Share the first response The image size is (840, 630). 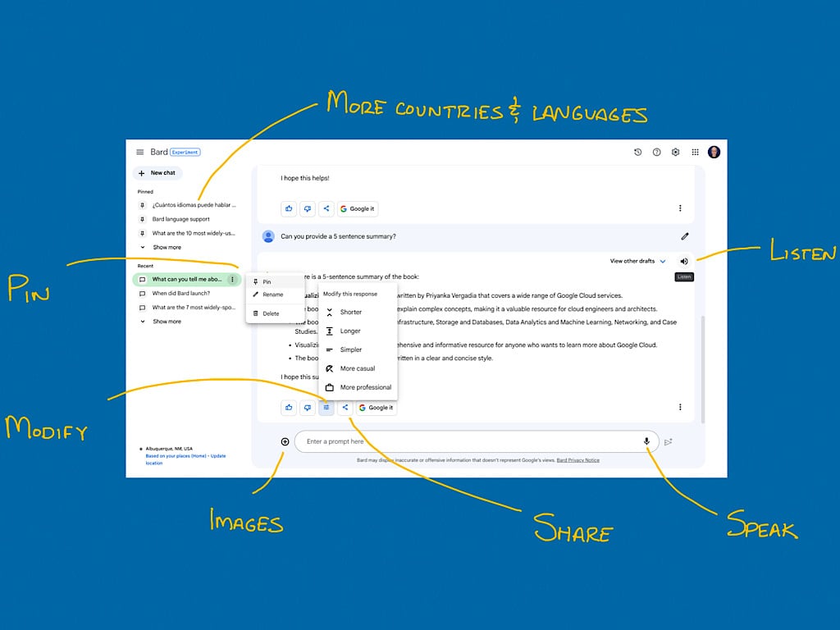coord(326,208)
